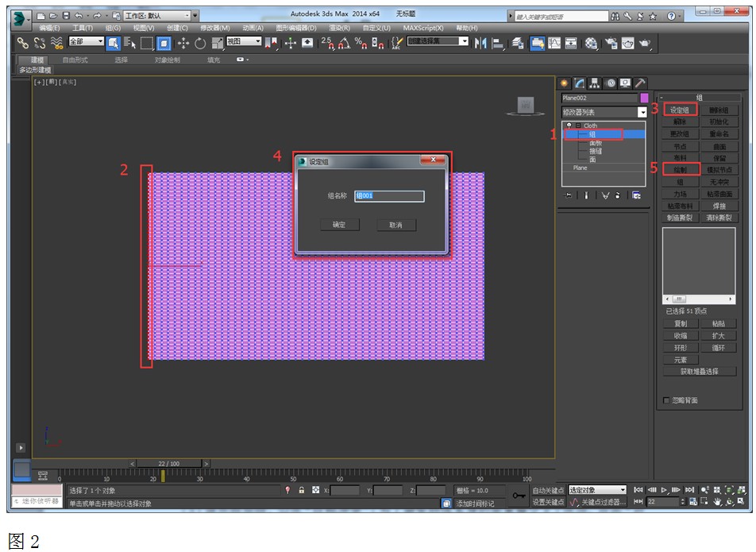Click the Render Production teapot

click(x=645, y=44)
